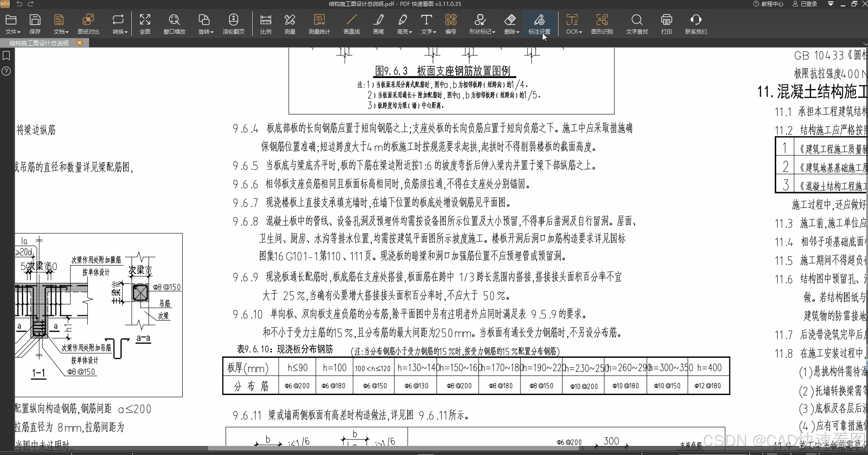Screen dimensions: 868x455
Task: Click the figure title 图9.6.3 板面支座钢筋放置图例
Action: [443, 71]
